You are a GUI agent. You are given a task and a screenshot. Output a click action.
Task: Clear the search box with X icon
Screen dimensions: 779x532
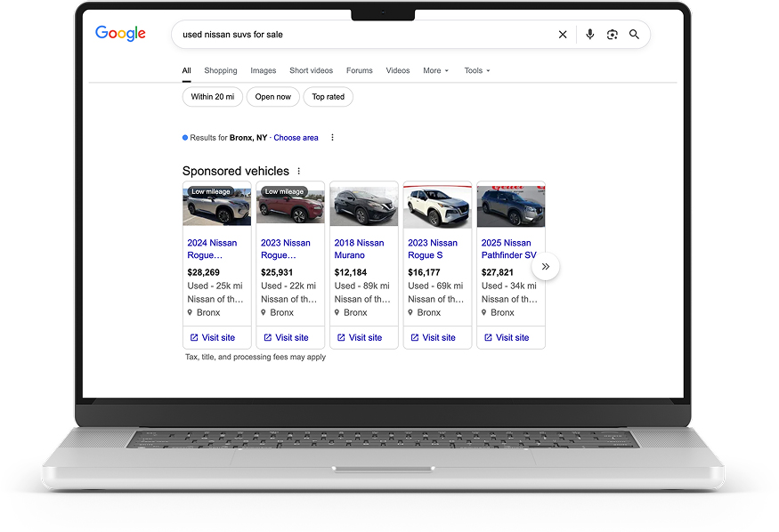coord(563,35)
